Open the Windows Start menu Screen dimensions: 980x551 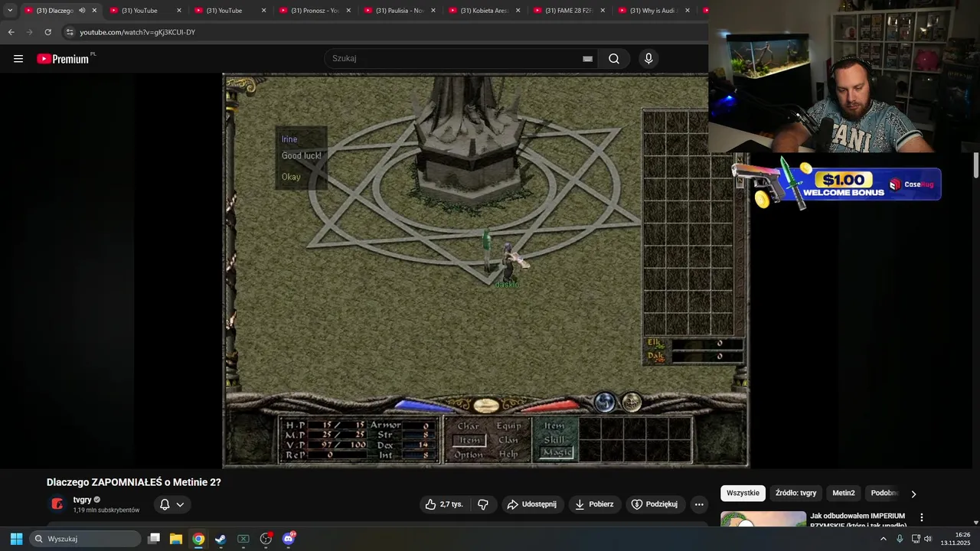(16, 539)
